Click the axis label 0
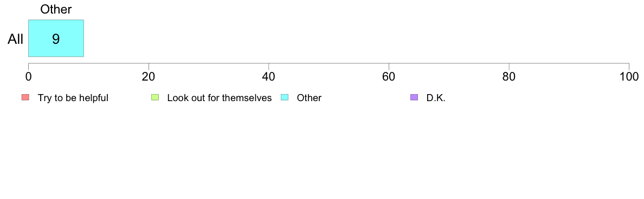 tap(28, 76)
